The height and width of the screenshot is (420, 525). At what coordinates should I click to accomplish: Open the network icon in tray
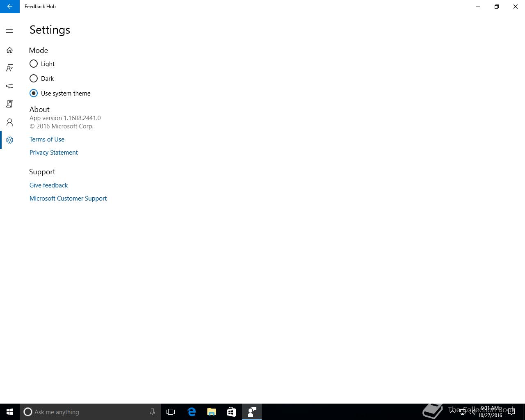[462, 412]
